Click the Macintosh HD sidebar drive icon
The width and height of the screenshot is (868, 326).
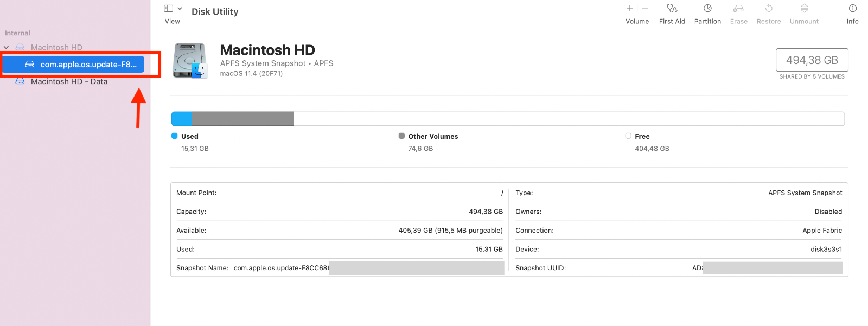tap(20, 48)
